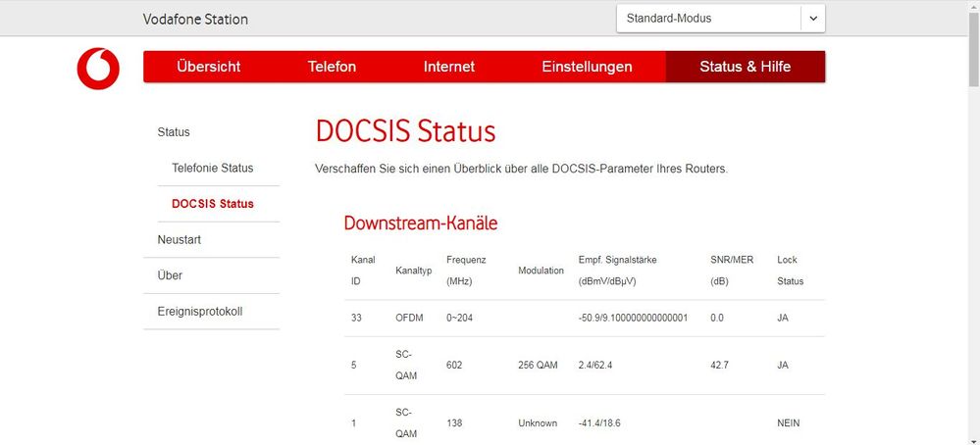Click channel ID 33 cell

pyautogui.click(x=356, y=318)
